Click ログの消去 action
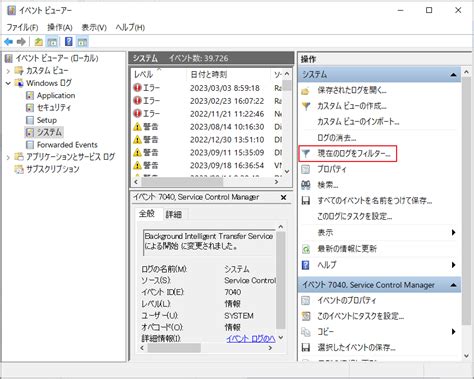474x379 pixels. 337,138
